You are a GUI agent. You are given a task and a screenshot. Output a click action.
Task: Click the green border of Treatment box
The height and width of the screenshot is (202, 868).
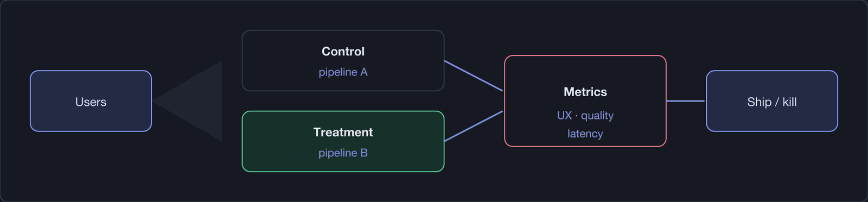click(343, 111)
